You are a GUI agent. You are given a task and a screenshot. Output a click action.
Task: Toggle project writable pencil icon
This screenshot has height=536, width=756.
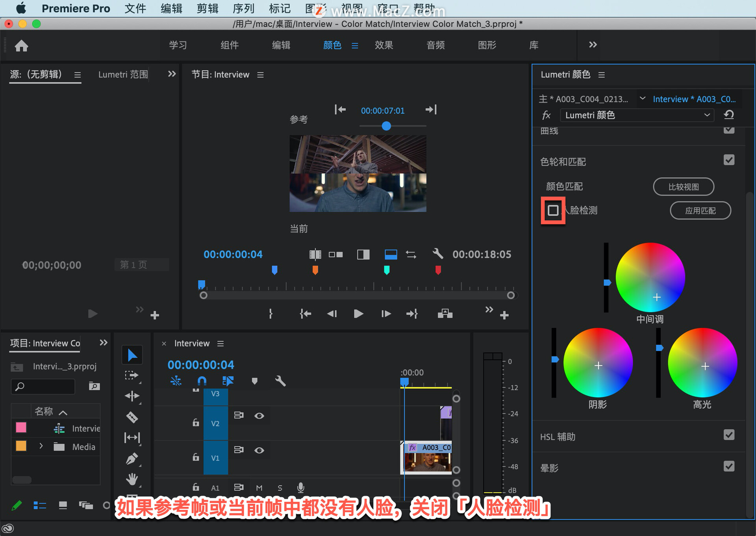pyautogui.click(x=16, y=505)
